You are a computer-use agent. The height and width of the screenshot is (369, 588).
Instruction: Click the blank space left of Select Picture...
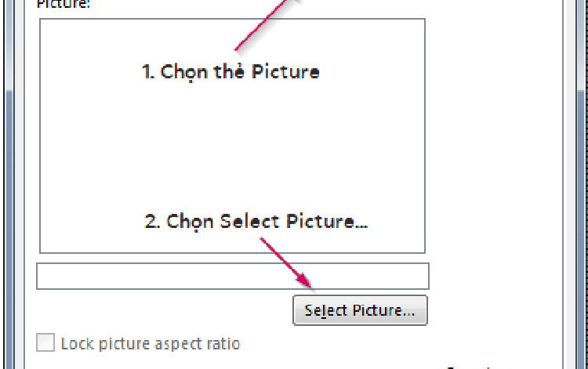[x=163, y=310]
